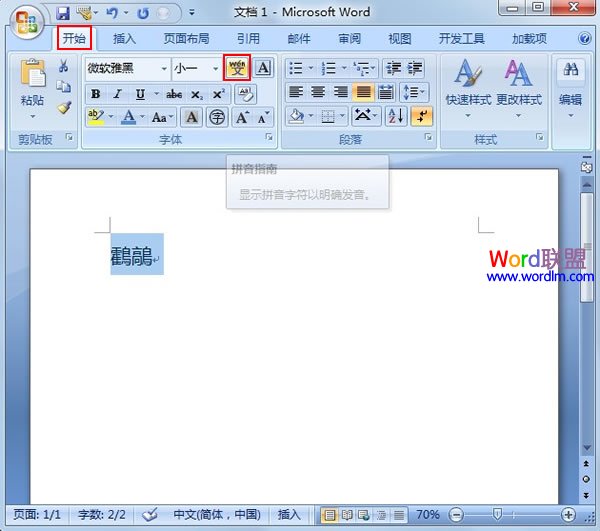Open the font name 微软雅黑 dropdown
The width and height of the screenshot is (600, 531).
(x=164, y=68)
